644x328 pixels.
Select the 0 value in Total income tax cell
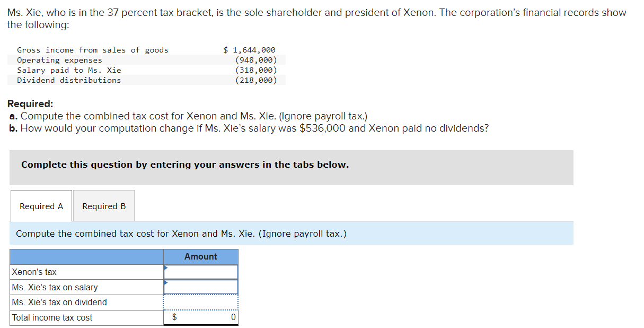[232, 317]
